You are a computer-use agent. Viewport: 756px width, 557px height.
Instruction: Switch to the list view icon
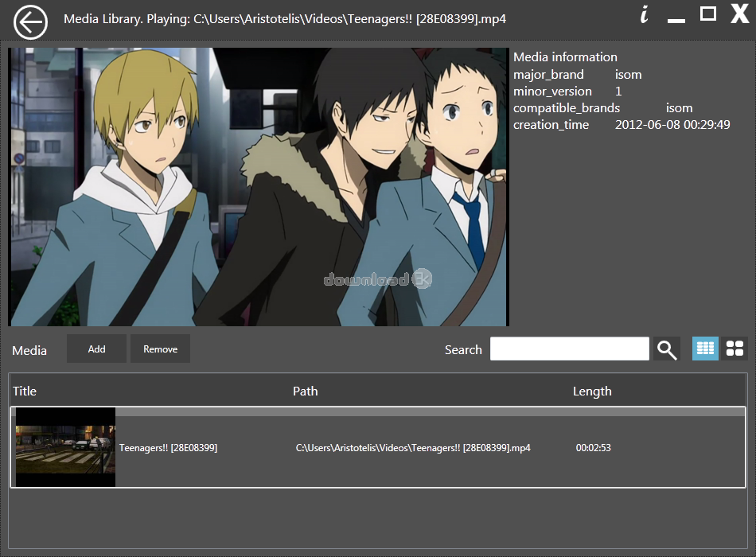705,349
